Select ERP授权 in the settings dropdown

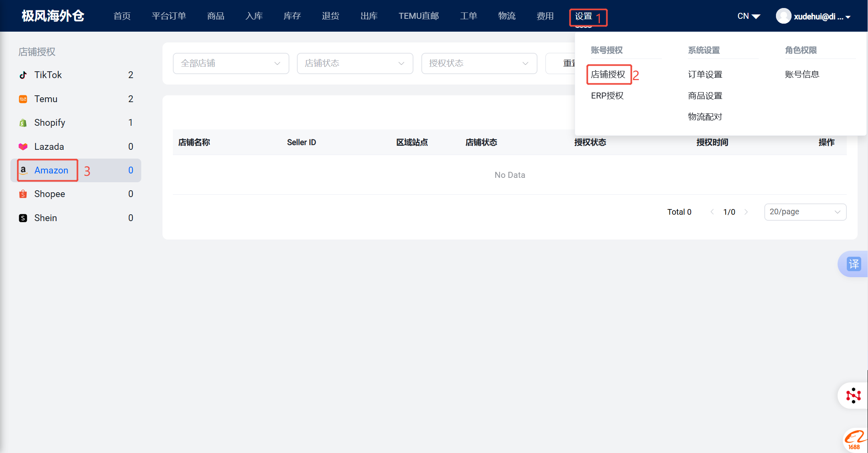tap(607, 96)
